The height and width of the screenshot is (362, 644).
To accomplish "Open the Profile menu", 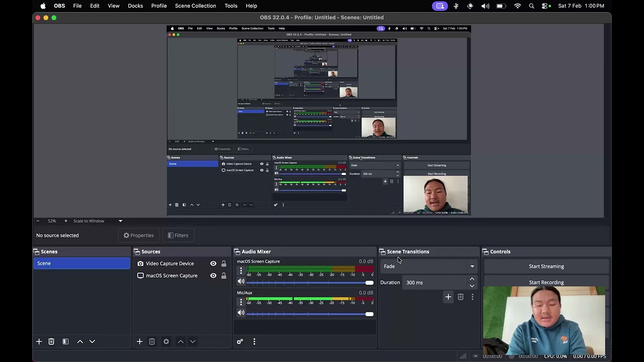I will 159,6.
